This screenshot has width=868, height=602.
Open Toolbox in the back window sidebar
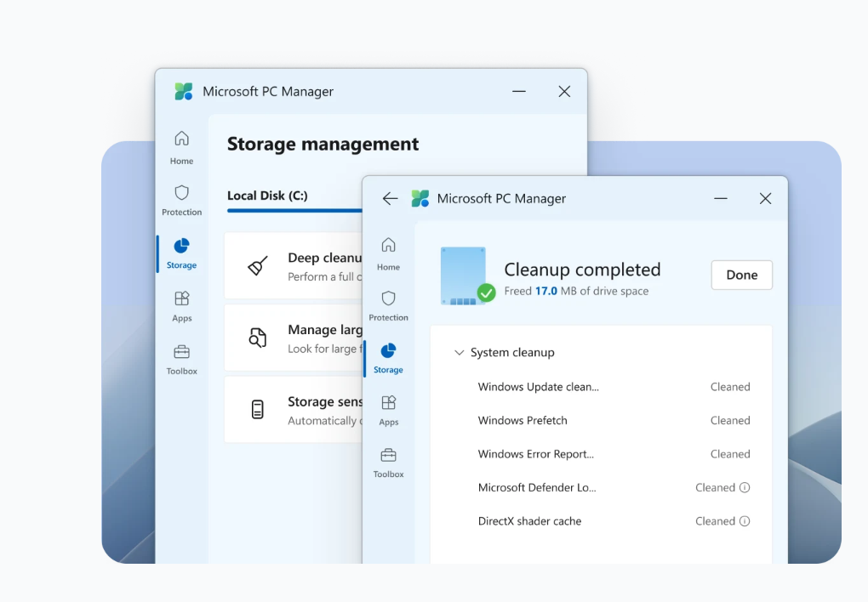pyautogui.click(x=181, y=360)
